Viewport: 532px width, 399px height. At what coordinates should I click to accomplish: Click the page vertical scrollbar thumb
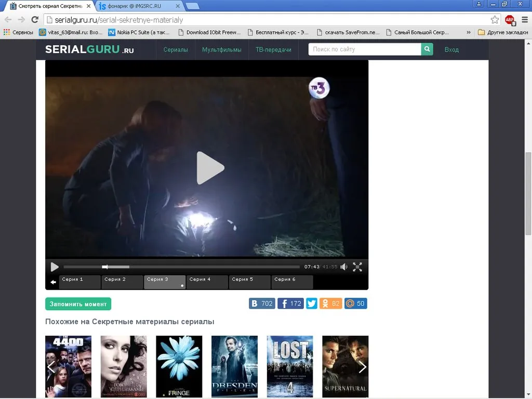(x=528, y=193)
